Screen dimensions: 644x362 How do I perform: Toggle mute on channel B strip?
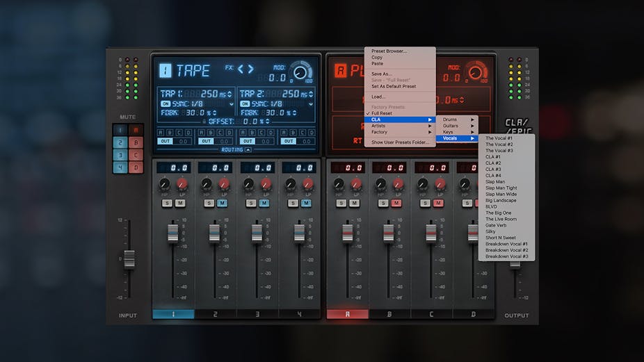coord(396,203)
